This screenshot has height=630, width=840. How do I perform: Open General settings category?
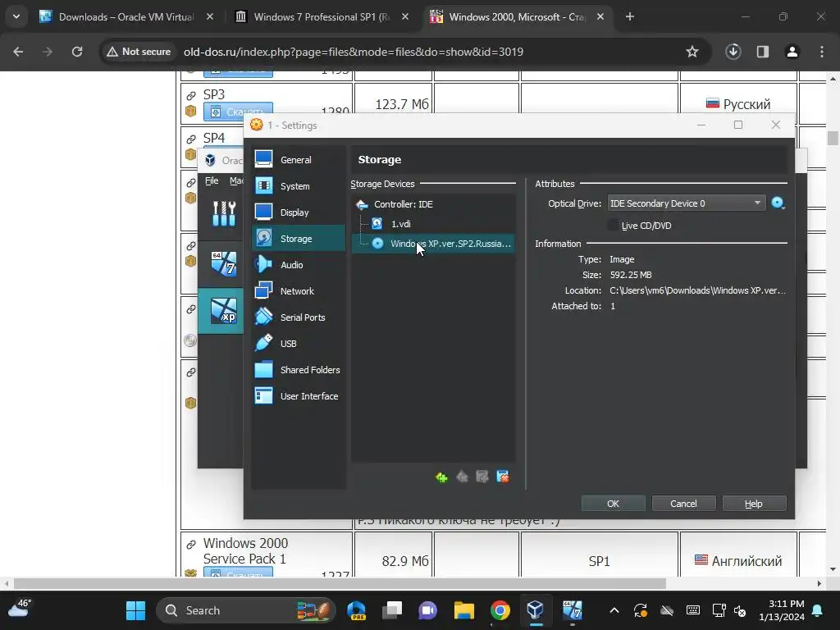click(298, 160)
